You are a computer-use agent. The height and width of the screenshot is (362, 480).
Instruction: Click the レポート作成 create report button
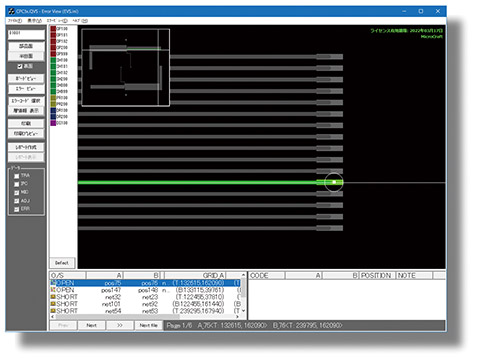click(x=26, y=147)
